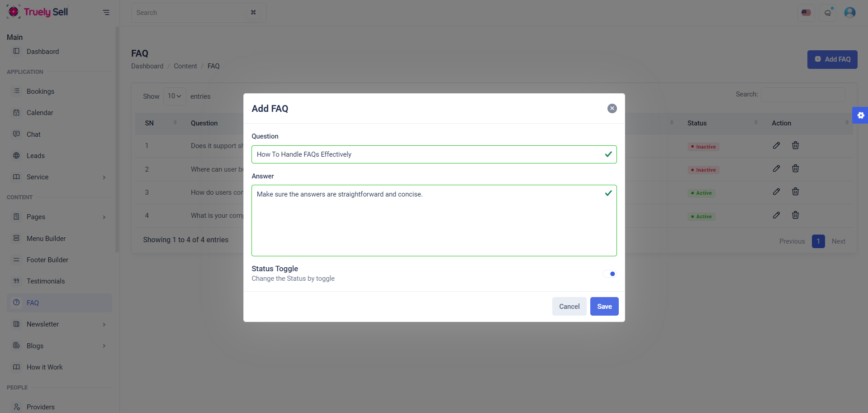Open the settings gear on right edge

tap(861, 115)
